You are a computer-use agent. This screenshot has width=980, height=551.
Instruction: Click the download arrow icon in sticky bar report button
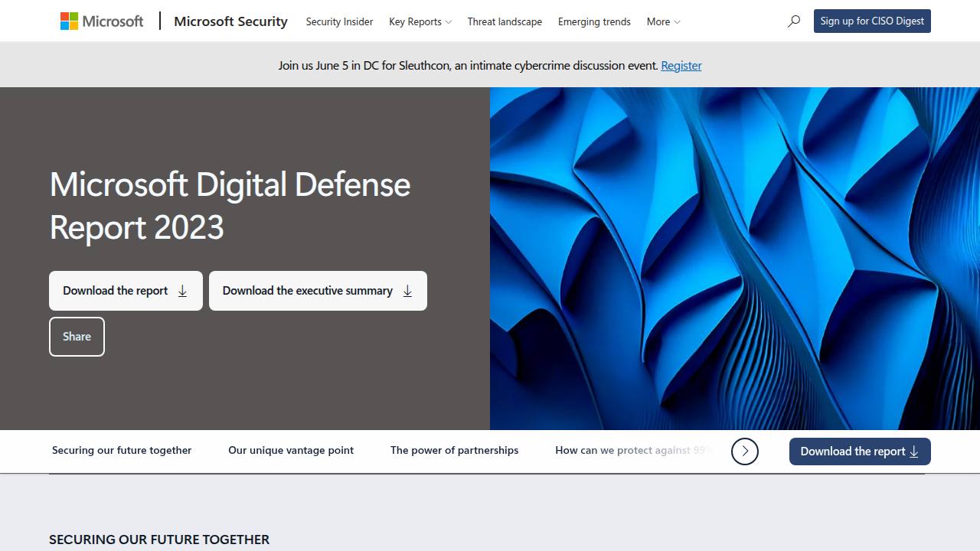pos(913,452)
